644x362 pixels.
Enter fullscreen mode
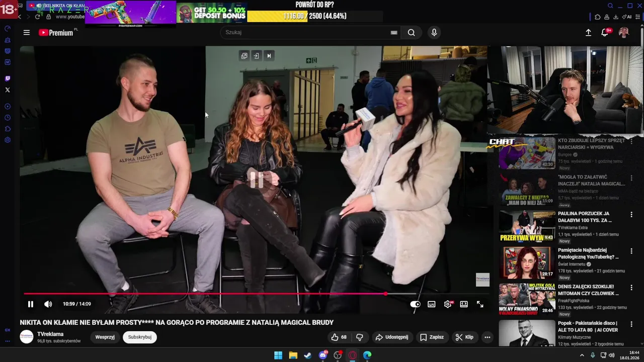coord(480,304)
